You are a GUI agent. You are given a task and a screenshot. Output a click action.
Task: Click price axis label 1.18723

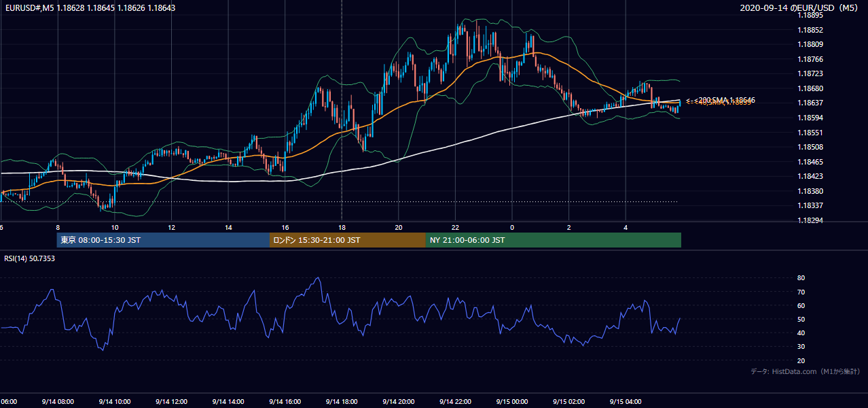pyautogui.click(x=810, y=73)
